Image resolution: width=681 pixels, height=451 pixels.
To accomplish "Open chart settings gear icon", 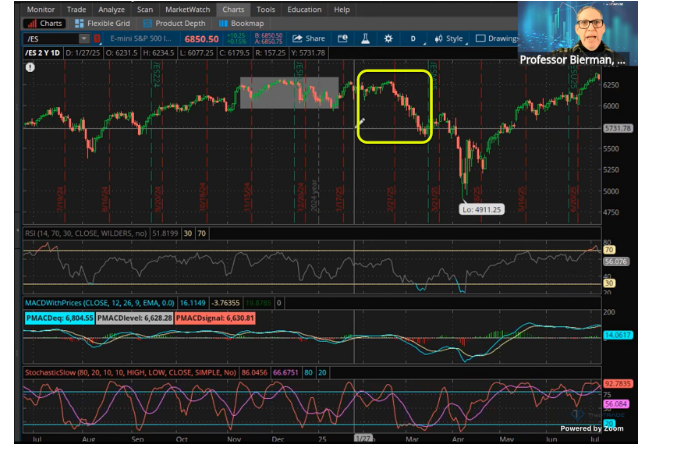I will pos(388,39).
